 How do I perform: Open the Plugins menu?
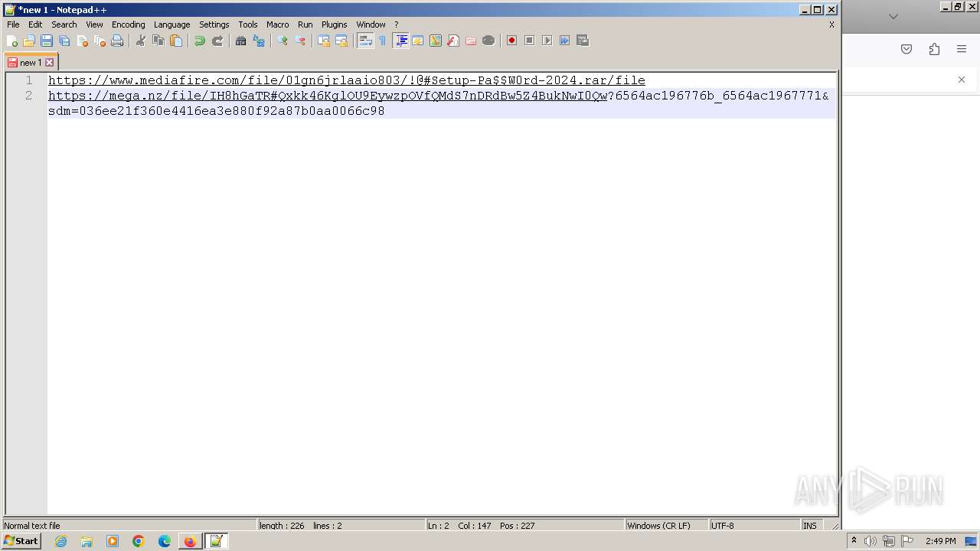point(335,24)
